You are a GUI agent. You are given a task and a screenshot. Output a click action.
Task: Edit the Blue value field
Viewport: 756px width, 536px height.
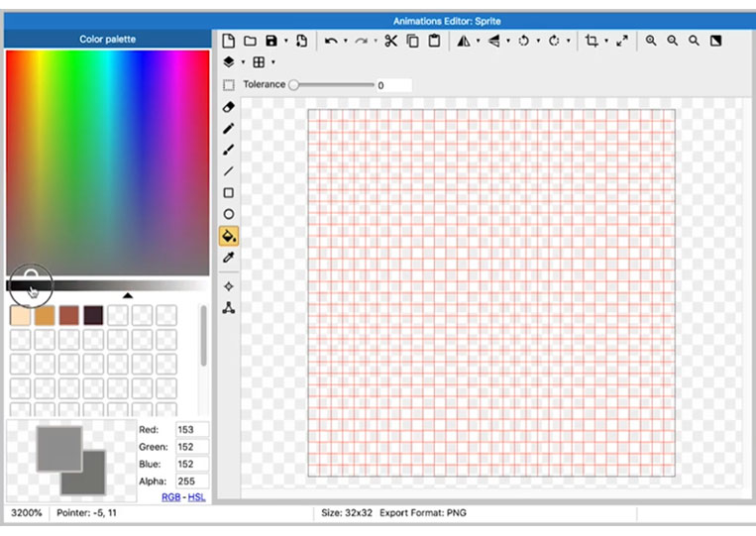(192, 465)
